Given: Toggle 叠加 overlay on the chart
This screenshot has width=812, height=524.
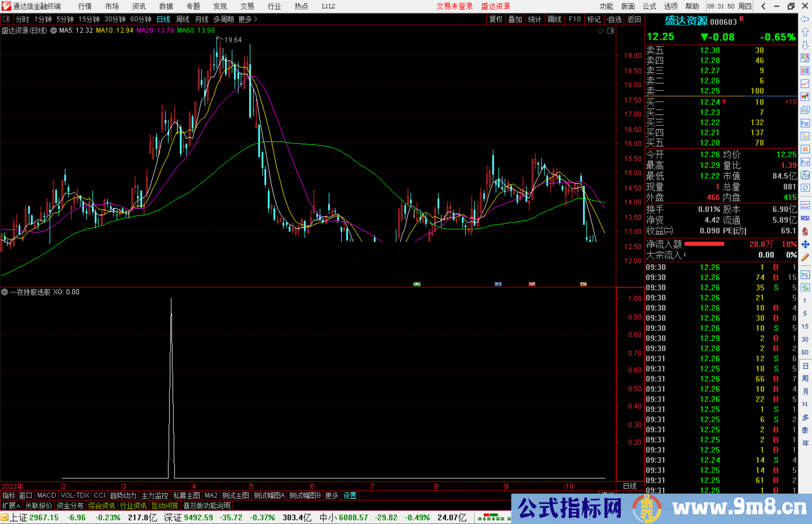Looking at the screenshot, I should point(515,19).
